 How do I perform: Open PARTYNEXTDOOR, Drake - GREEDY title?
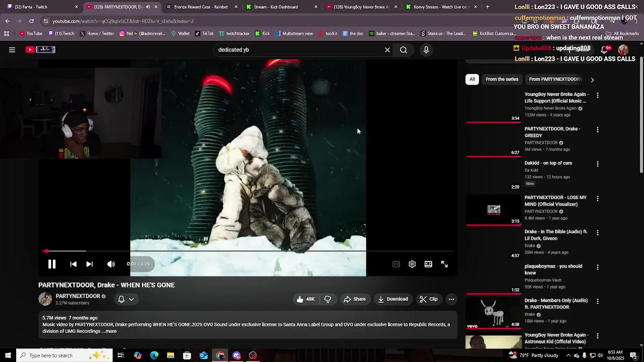(x=552, y=132)
